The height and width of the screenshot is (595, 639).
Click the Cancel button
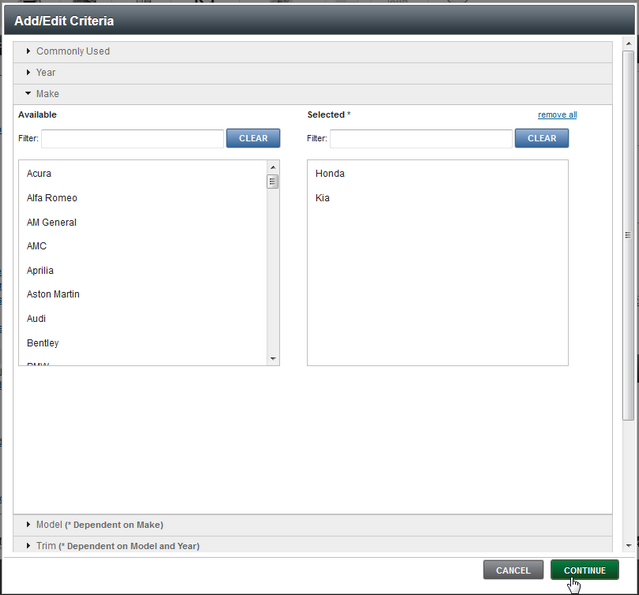(x=513, y=570)
